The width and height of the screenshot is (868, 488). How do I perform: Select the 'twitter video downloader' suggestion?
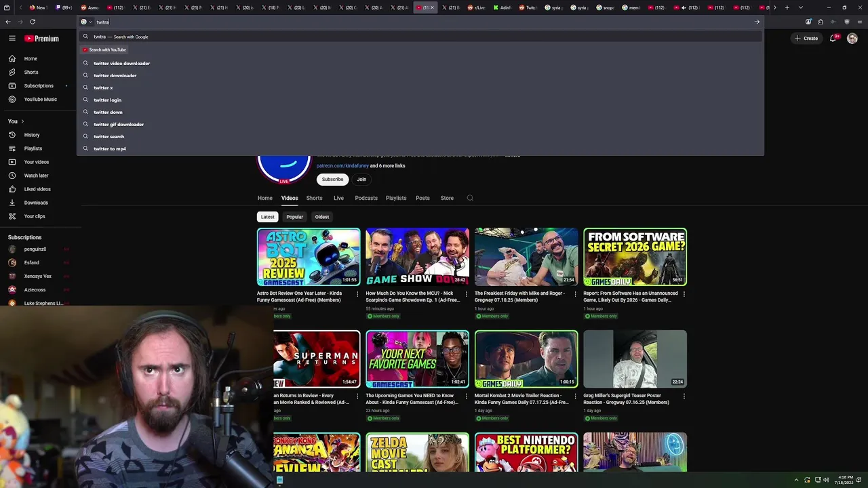tap(121, 63)
